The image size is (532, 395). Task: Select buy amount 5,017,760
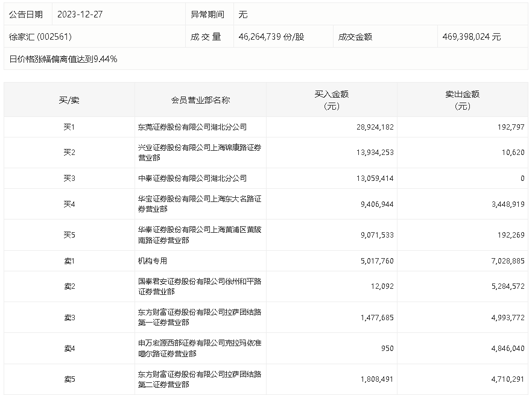tap(377, 261)
